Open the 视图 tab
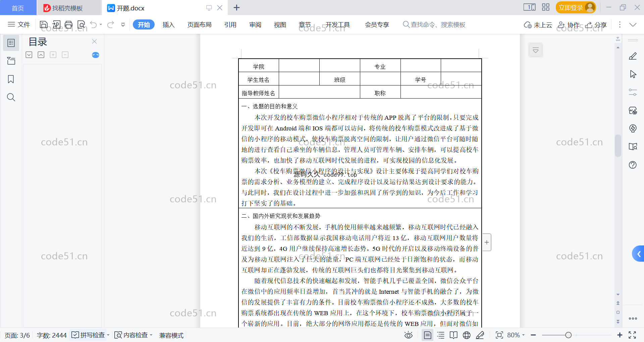This screenshot has width=644, height=342. (280, 24)
